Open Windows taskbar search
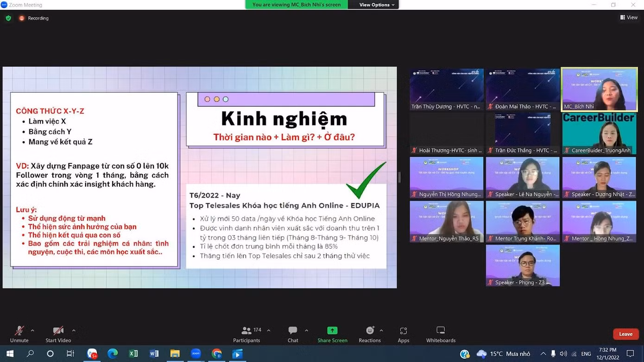This screenshot has width=644, height=362. 30,354
